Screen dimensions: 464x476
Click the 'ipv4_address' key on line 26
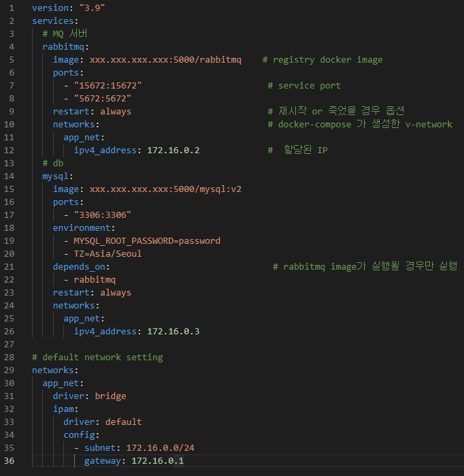pos(105,332)
